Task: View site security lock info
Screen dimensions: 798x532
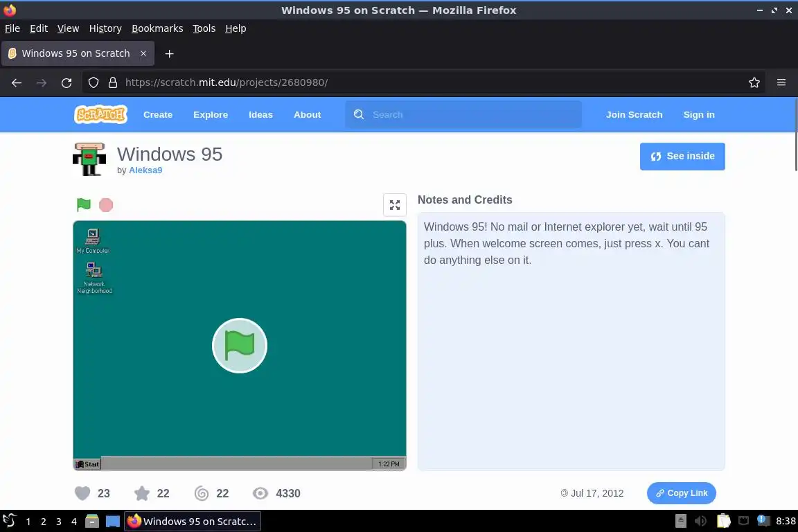Action: 113,82
